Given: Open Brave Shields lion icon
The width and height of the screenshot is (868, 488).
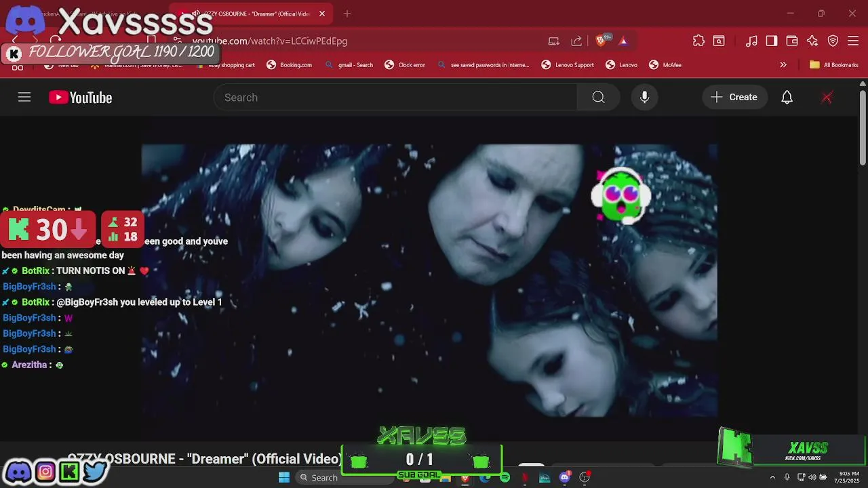Looking at the screenshot, I should tap(600, 41).
